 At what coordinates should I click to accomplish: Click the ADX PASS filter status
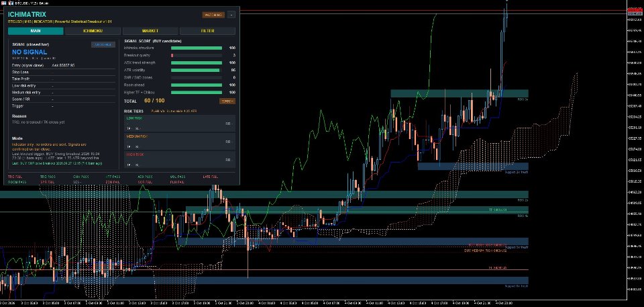pos(145,177)
